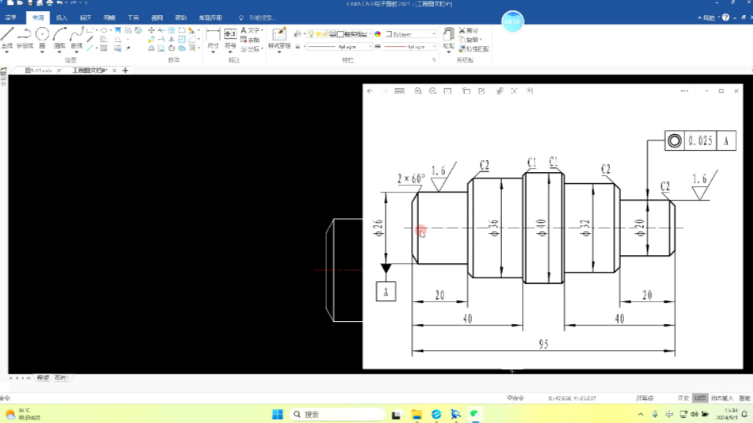753x423 pixels.
Task: Zoom out in the image viewer
Action: click(433, 91)
